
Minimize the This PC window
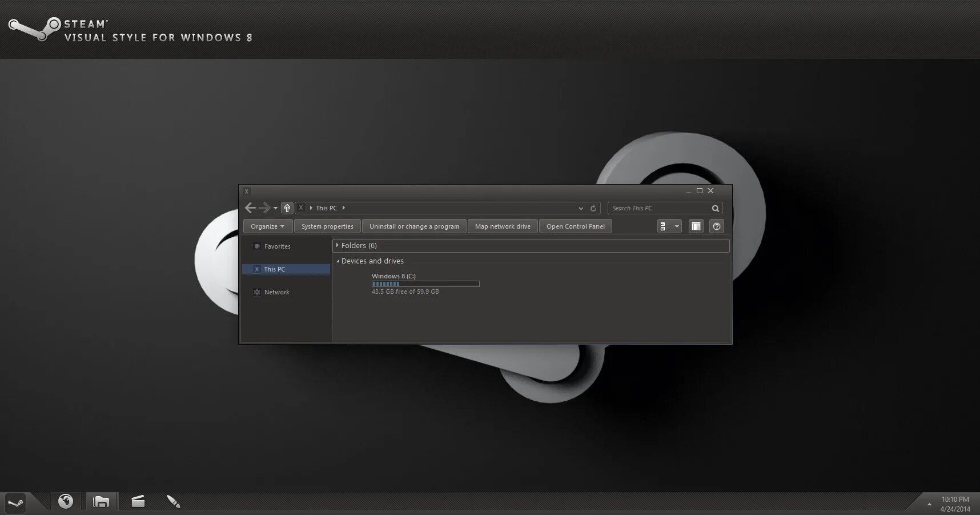click(688, 191)
